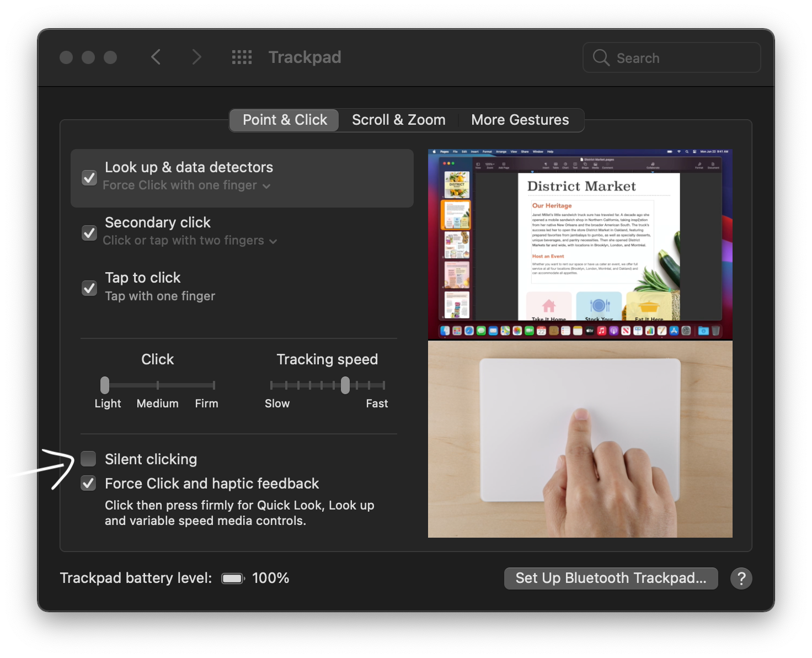This screenshot has height=658, width=812.
Task: Toggle the Secondary click checkbox
Action: [x=89, y=232]
